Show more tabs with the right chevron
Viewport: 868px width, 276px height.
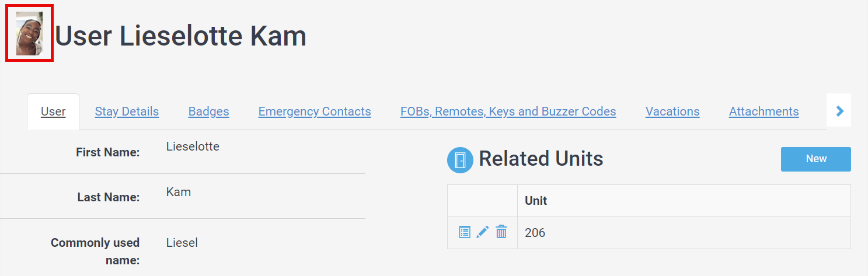coord(839,111)
